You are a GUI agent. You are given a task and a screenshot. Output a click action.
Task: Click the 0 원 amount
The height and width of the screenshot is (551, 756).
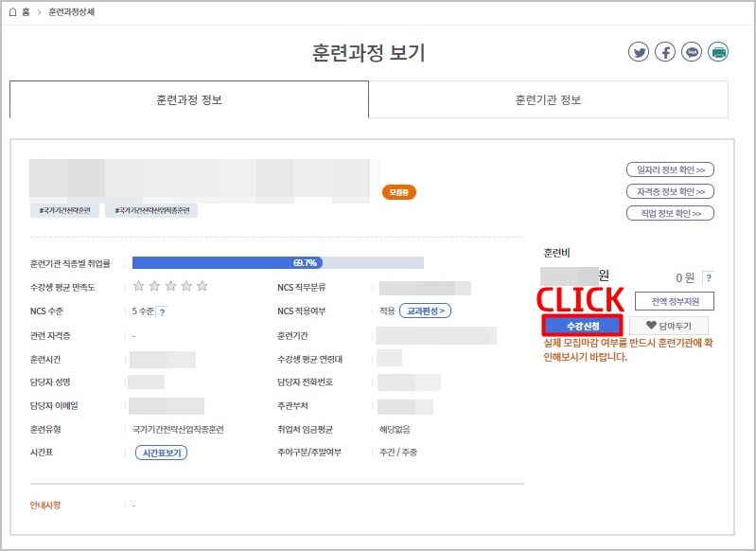(685, 277)
